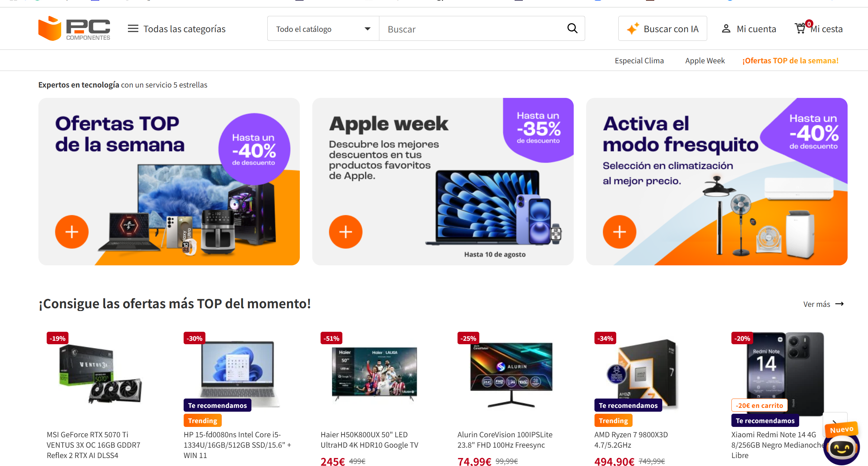Open the Mi cuenta user icon

pos(726,29)
